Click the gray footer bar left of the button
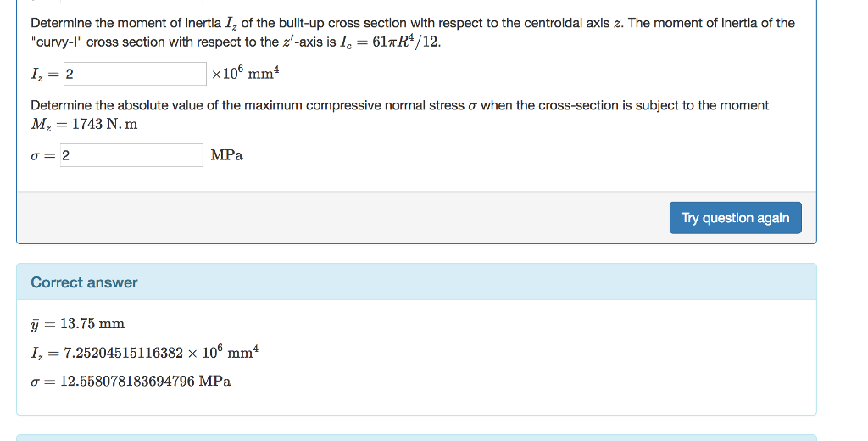Screen dimensions: 868x441 pos(339,218)
